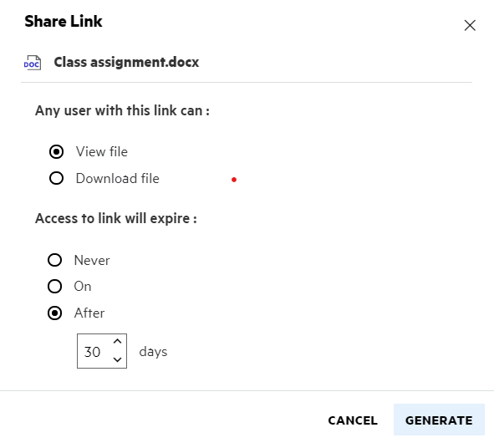The image size is (494, 448).
Task: Click the "On" option label text
Action: pyautogui.click(x=83, y=287)
